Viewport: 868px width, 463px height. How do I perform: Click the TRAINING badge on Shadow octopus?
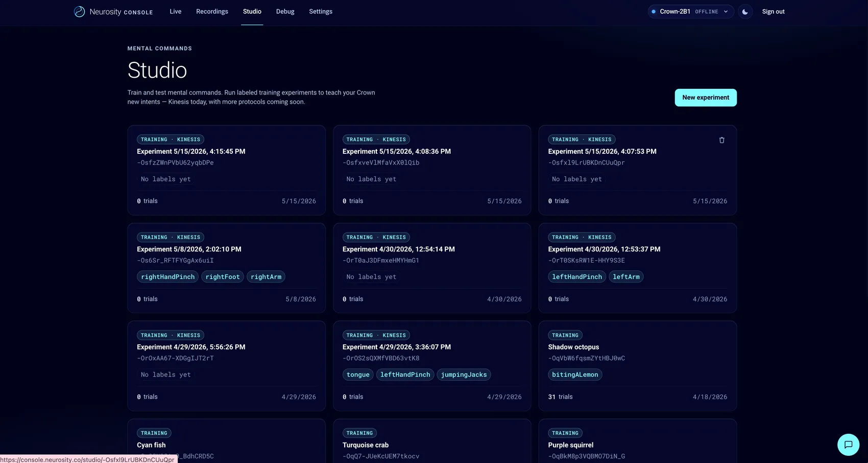click(x=565, y=335)
